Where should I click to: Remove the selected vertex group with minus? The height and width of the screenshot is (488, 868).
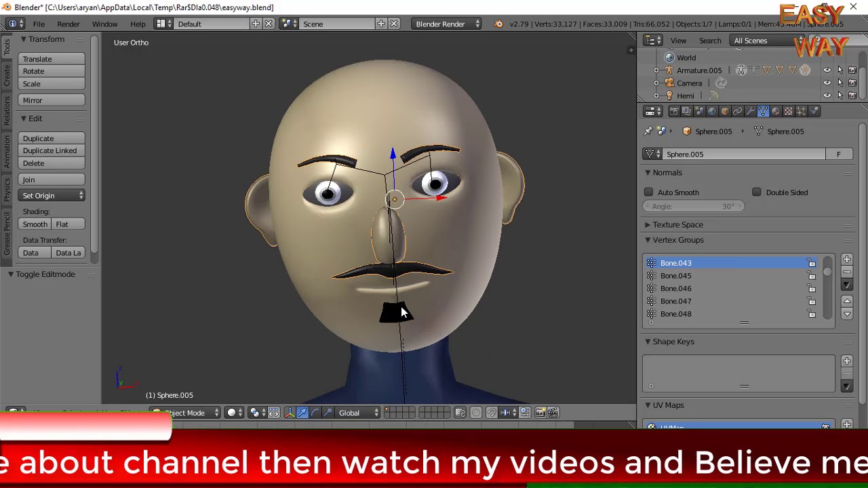click(846, 272)
